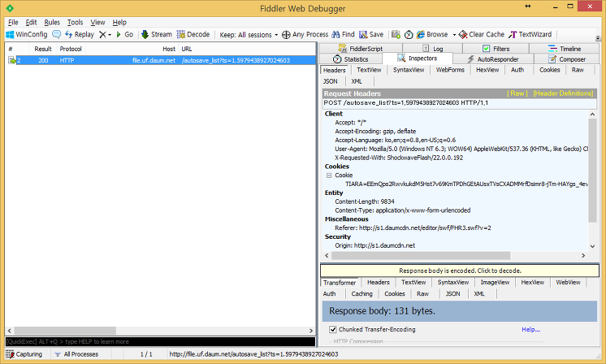
Task: Select the request WebForms inspector tab
Action: pos(450,70)
